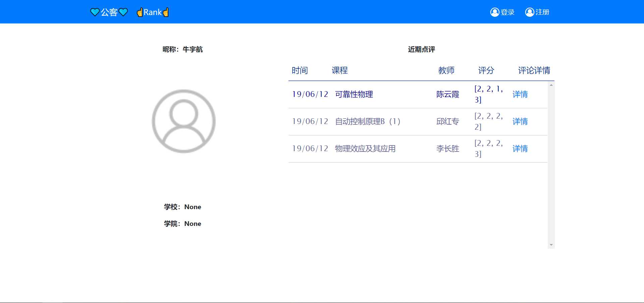Click the pointing finger icon before Rank

[140, 12]
